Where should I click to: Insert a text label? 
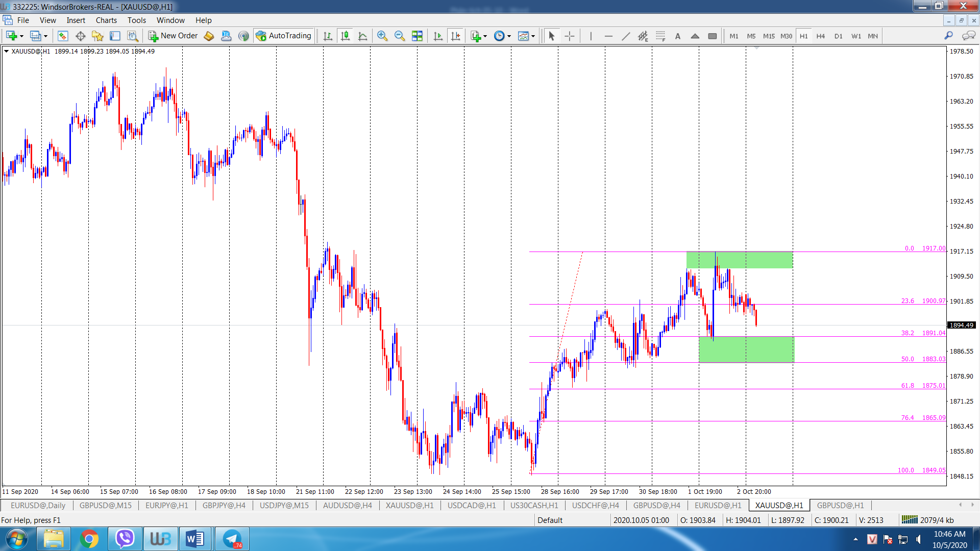tap(677, 36)
